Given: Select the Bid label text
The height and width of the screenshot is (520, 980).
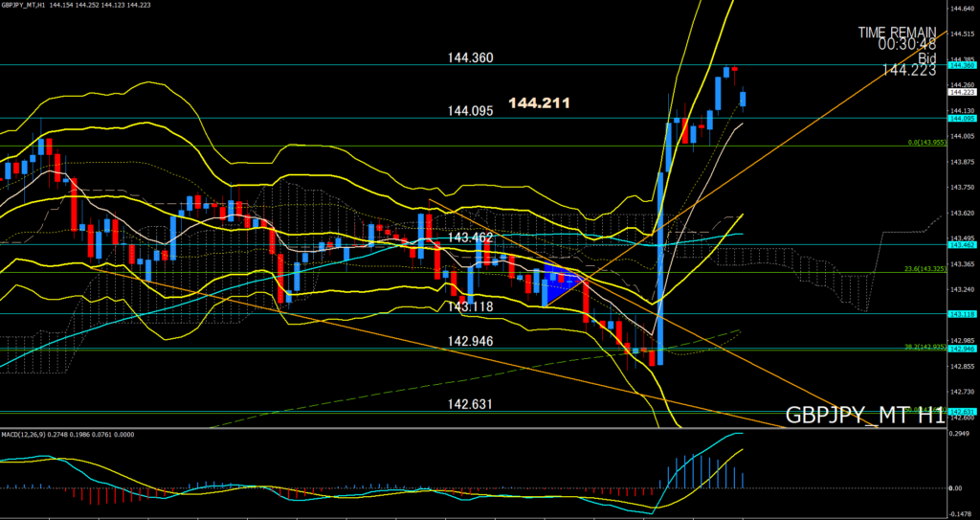Looking at the screenshot, I should [x=926, y=57].
